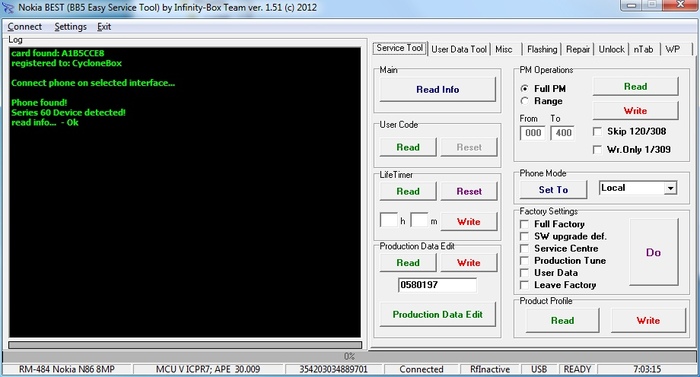Click the Read Info button
The height and width of the screenshot is (377, 700).
[x=438, y=89]
